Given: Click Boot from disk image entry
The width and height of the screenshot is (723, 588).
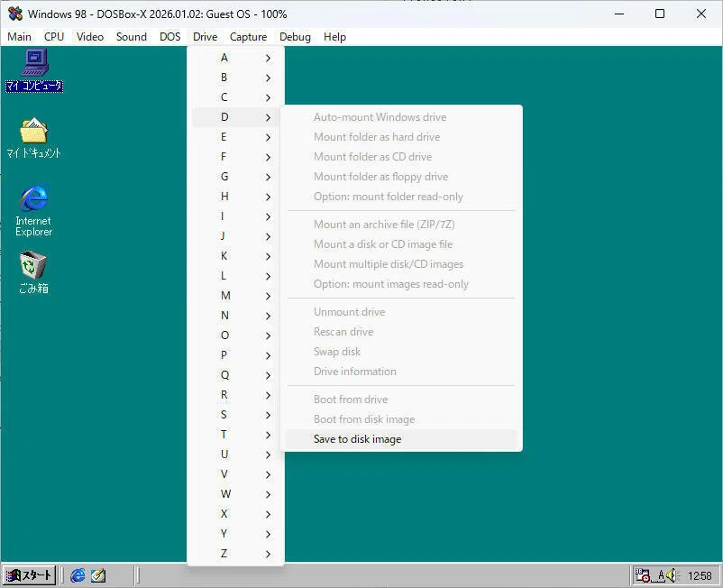Looking at the screenshot, I should 401,419.
